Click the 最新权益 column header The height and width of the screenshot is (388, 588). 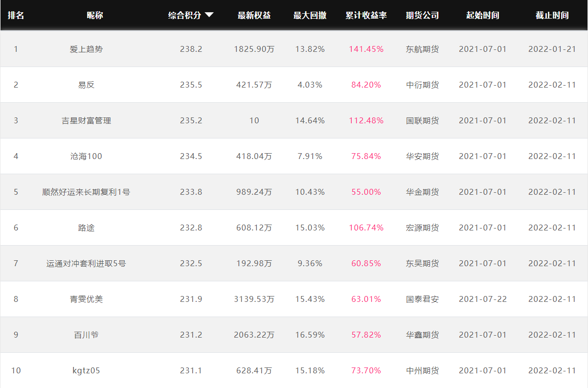point(254,15)
